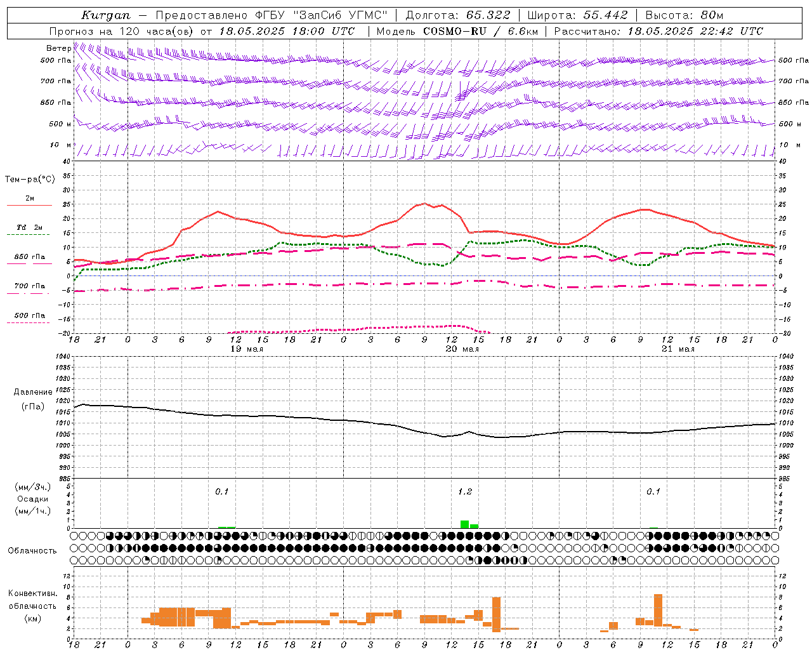
Task: Click the "21 мая" date label
Action: 678,349
